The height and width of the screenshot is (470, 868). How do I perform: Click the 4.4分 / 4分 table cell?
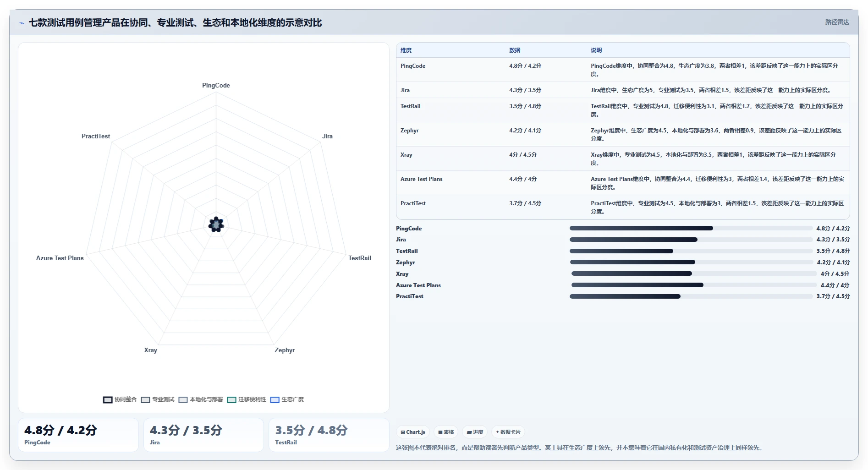click(x=523, y=179)
